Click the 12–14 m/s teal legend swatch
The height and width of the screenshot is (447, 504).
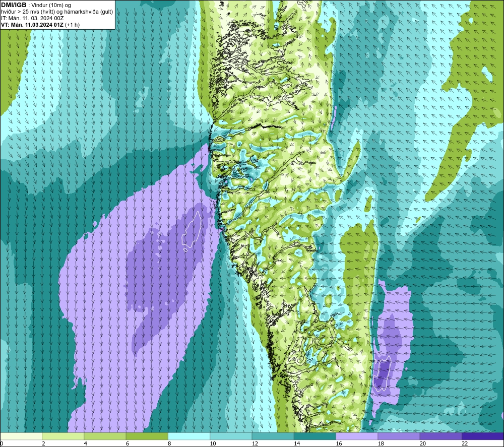(273, 436)
